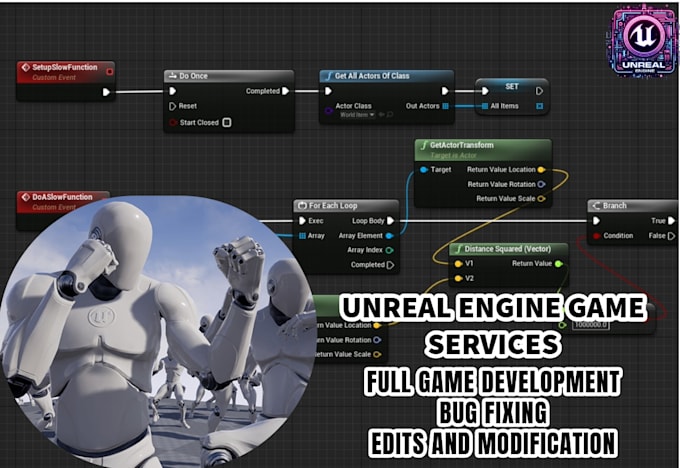Open the World Item class dropdown
This screenshot has width=680, height=468.
click(357, 115)
